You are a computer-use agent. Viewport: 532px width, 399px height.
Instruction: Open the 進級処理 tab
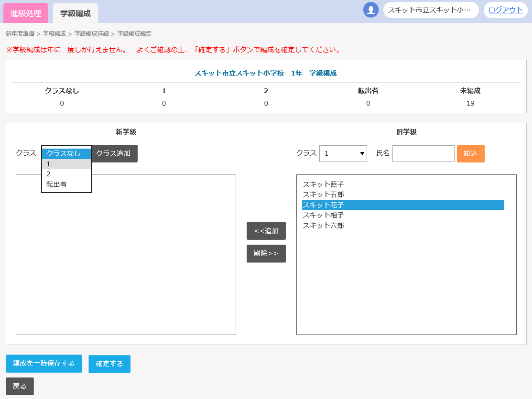coord(26,13)
